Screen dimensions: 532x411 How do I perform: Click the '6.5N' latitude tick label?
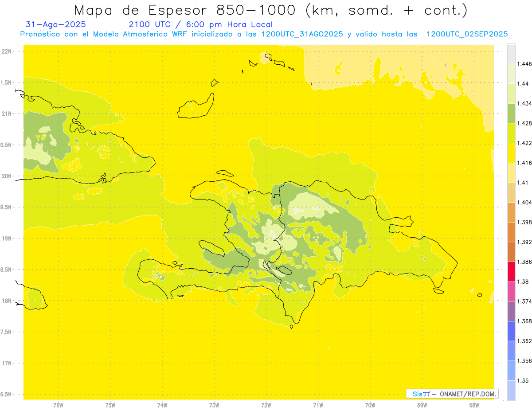[7, 395]
